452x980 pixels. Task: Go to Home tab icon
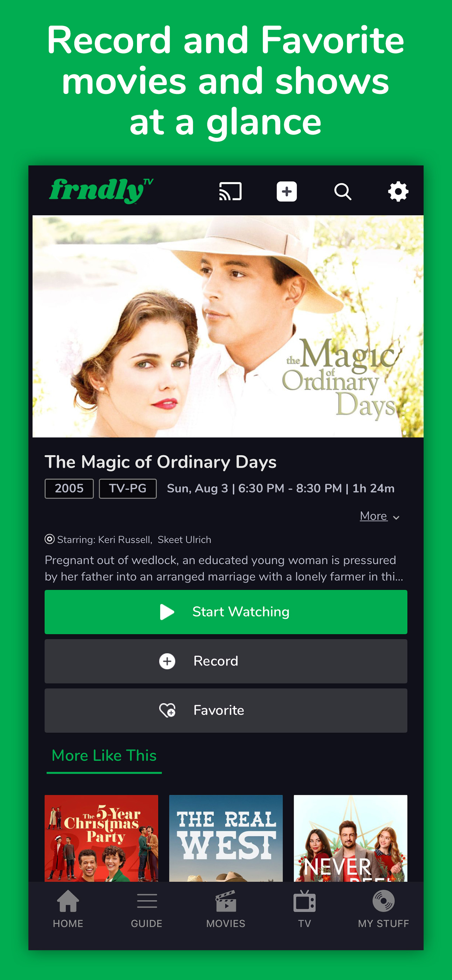tap(68, 909)
